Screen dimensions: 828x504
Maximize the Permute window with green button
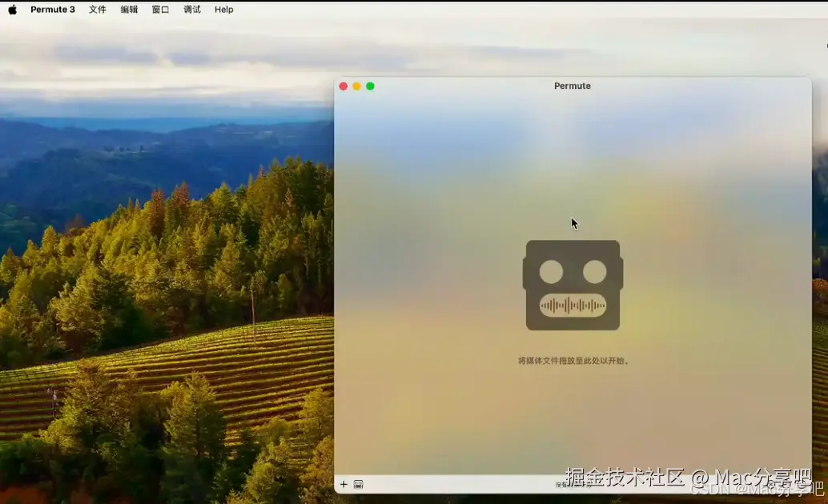(x=370, y=86)
